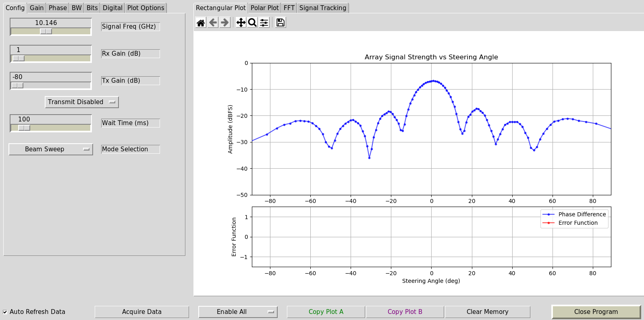Click the Save figure disk icon
The width and height of the screenshot is (644, 320).
280,23
